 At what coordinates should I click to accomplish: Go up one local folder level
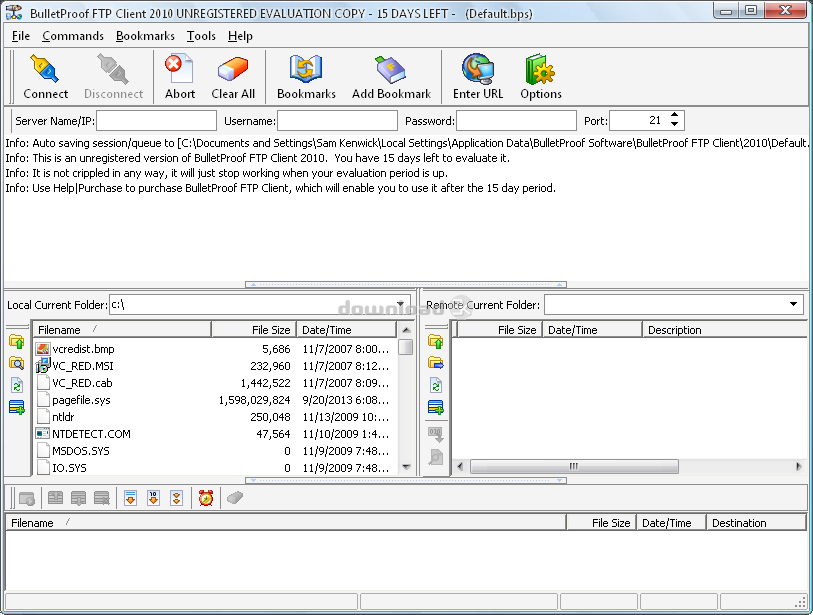pyautogui.click(x=17, y=342)
